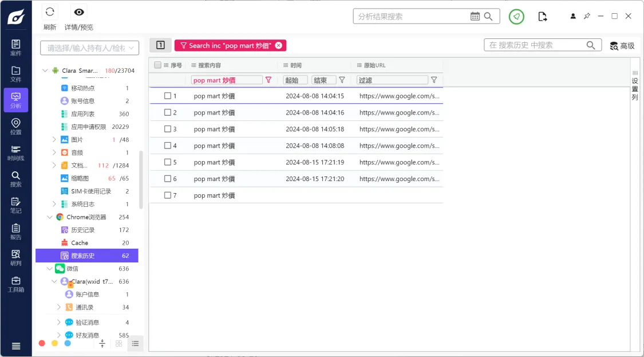Screen dimensions: 644x357
Task: Click 原始URL column filter funnel icon
Action: [434, 80]
